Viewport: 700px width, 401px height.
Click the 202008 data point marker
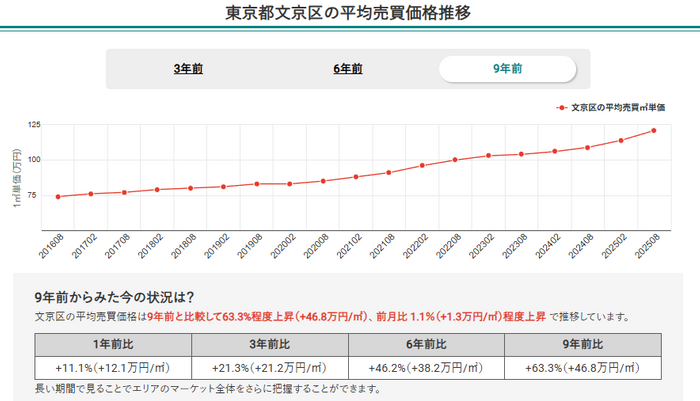(x=323, y=181)
